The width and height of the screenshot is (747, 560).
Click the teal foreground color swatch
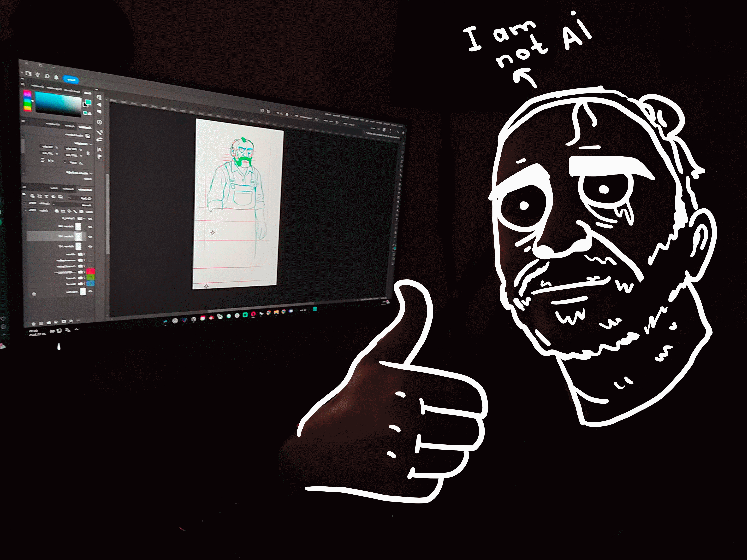(x=88, y=102)
